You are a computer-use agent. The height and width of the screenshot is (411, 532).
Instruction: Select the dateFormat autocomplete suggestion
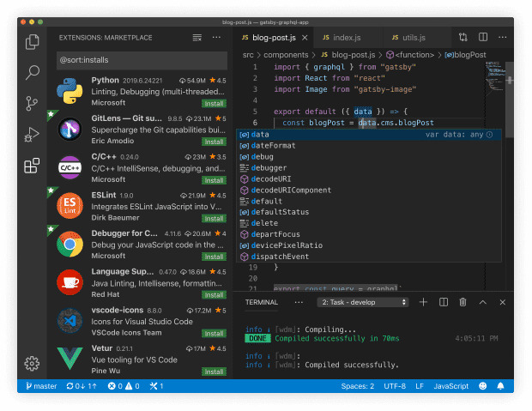pyautogui.click(x=273, y=146)
